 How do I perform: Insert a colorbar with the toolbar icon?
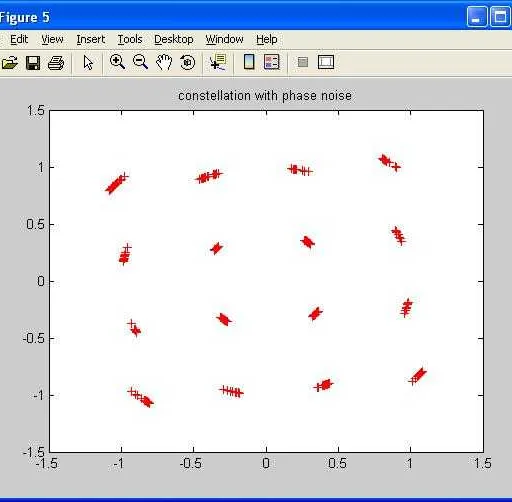249,62
